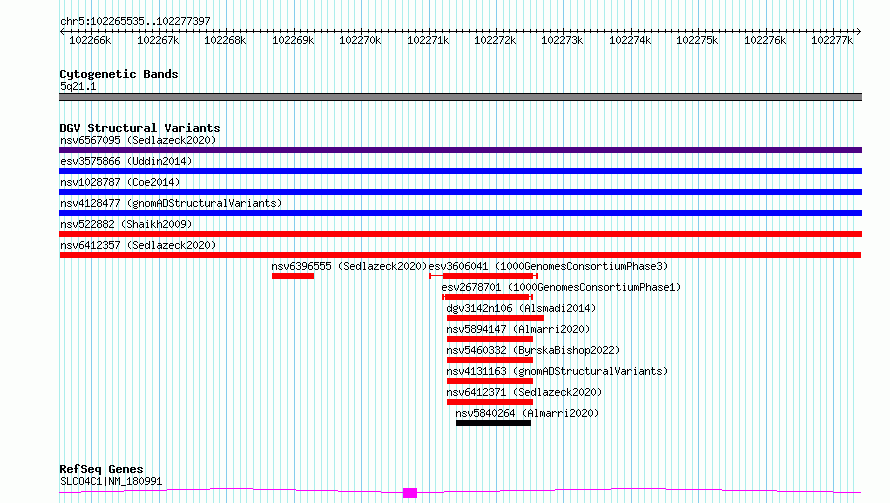Select the nsv4131163 gnomADStructuralVariants red bar
The image size is (890, 503).
pos(490,381)
